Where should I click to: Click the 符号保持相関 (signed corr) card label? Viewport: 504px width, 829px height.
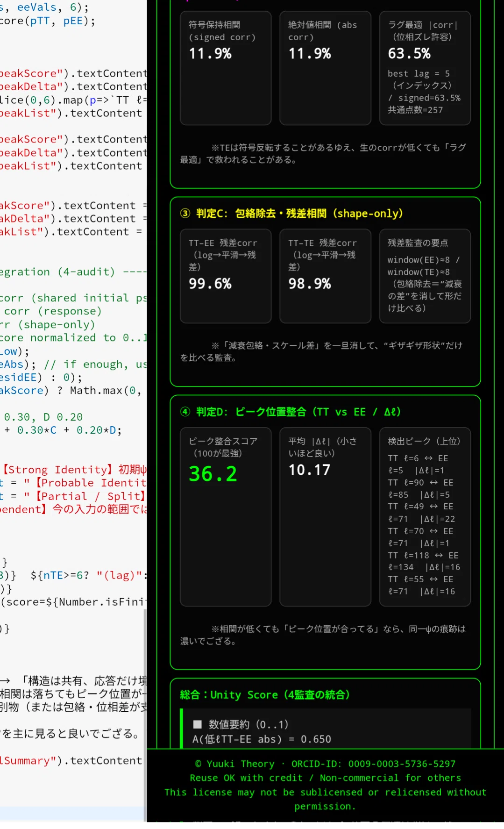pyautogui.click(x=222, y=31)
